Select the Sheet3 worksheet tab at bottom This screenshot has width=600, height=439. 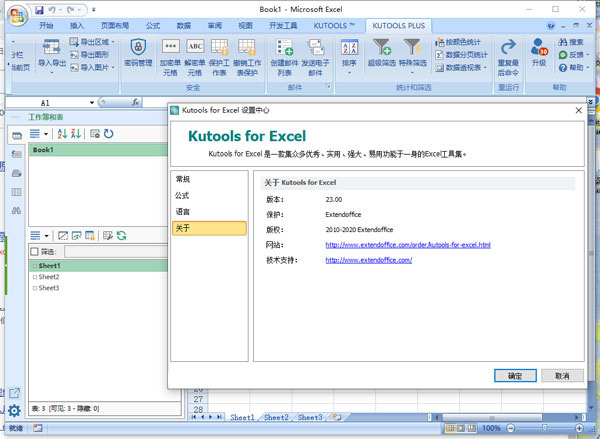click(x=310, y=417)
